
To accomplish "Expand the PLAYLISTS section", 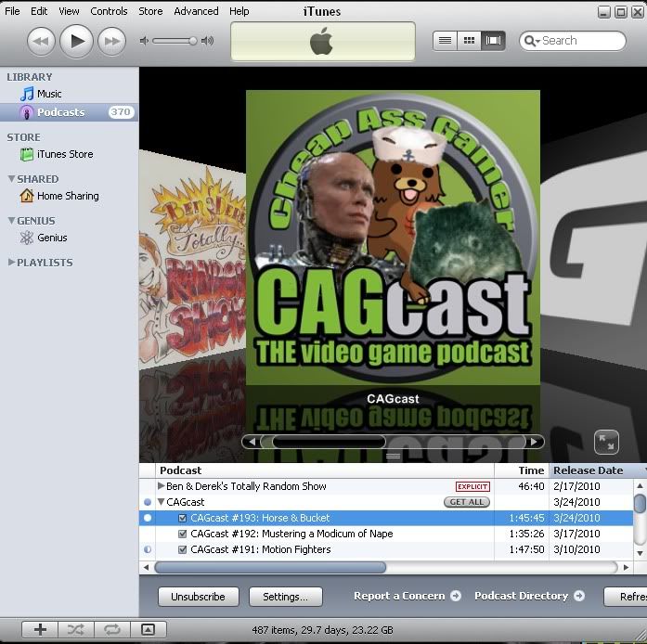I will tap(11, 263).
